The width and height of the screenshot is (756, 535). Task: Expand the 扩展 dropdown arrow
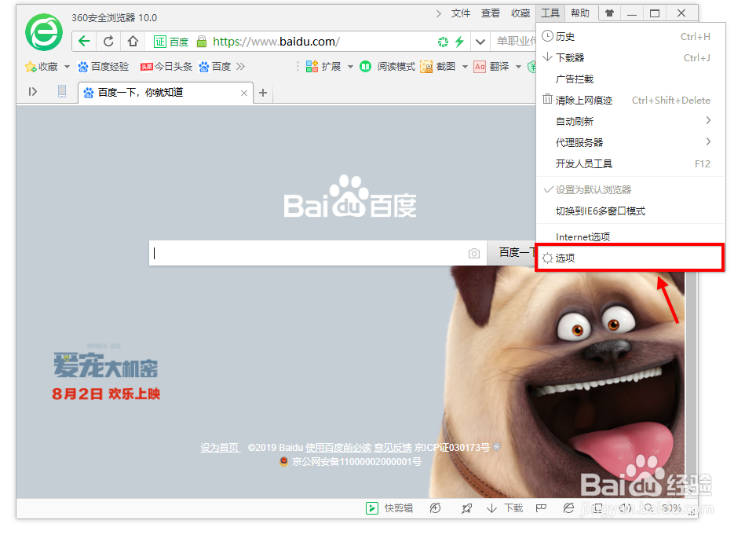tap(350, 67)
